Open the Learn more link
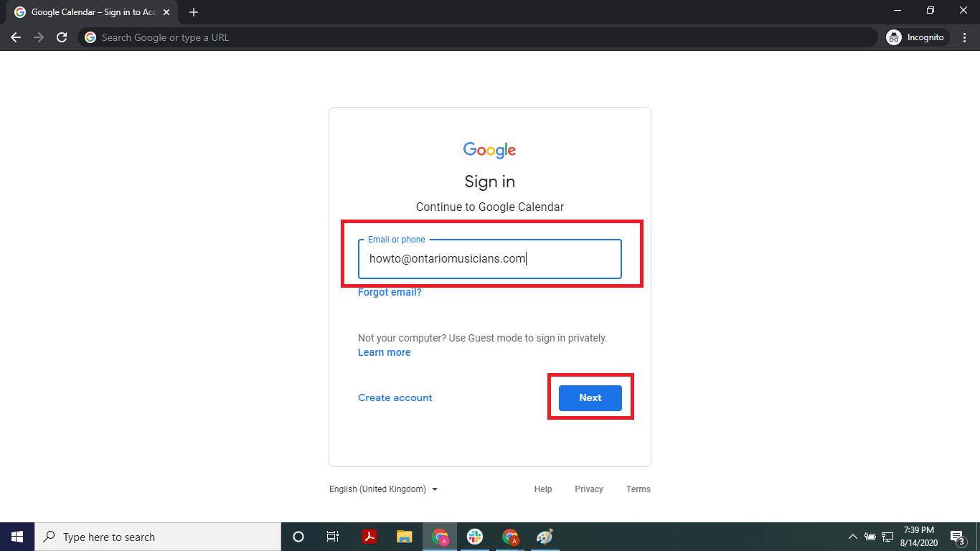The height and width of the screenshot is (551, 980). point(385,352)
